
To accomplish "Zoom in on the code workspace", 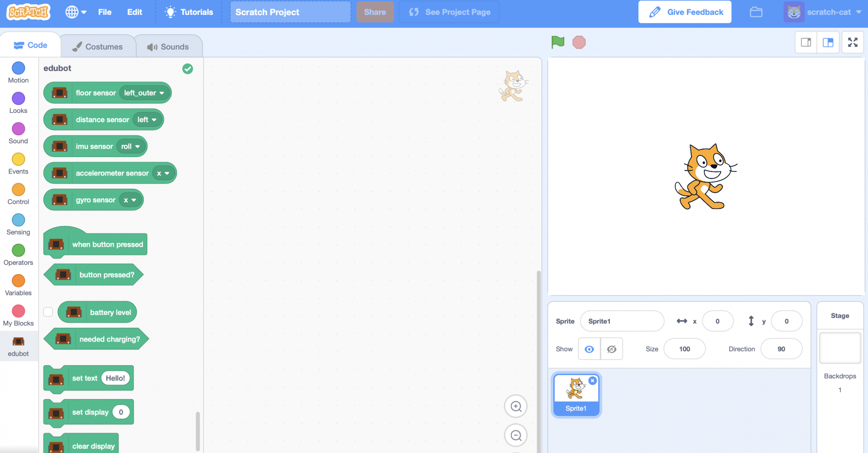I will pos(516,406).
